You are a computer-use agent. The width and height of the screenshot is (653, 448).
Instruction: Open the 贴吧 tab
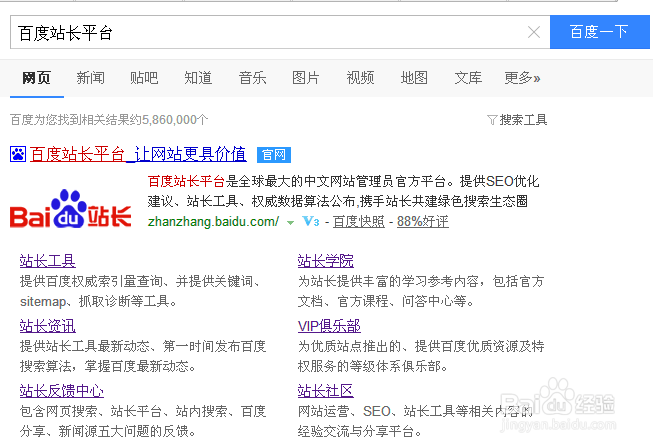click(x=144, y=78)
